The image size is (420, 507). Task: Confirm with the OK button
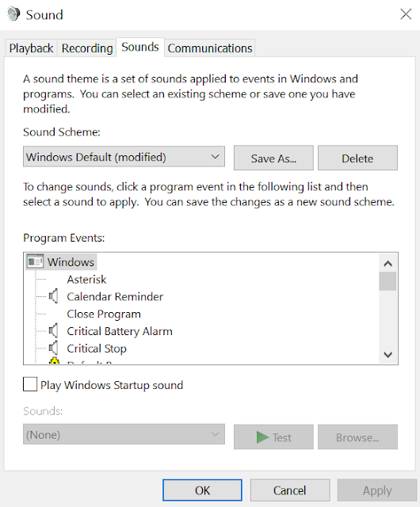pyautogui.click(x=202, y=490)
